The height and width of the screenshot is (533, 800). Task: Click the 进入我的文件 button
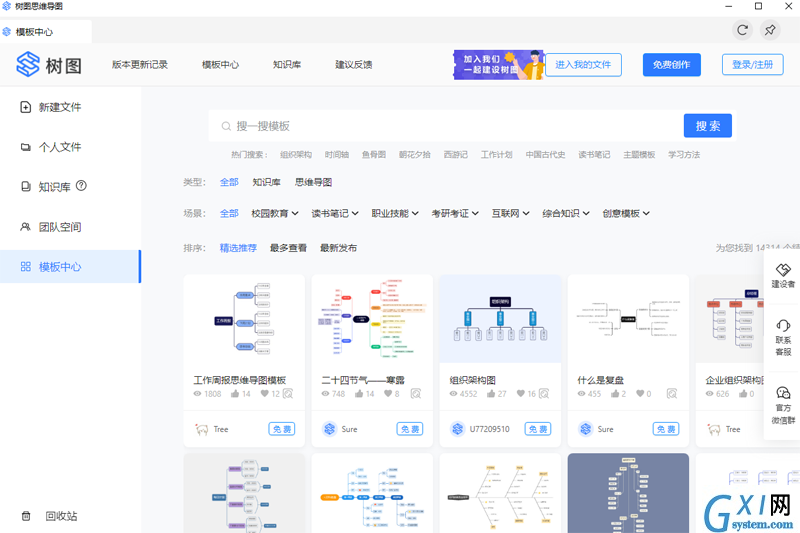583,65
